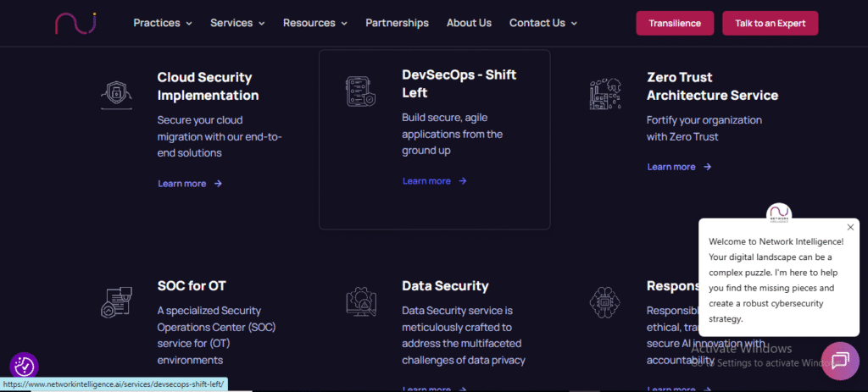The width and height of the screenshot is (868, 392).
Task: Click the Data Security monitor icon
Action: (361, 301)
